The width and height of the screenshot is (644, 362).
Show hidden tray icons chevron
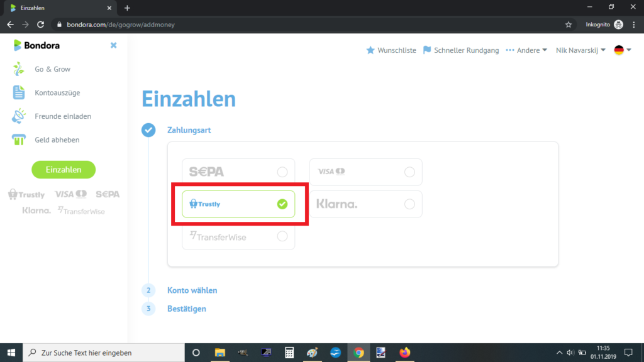[x=559, y=353]
